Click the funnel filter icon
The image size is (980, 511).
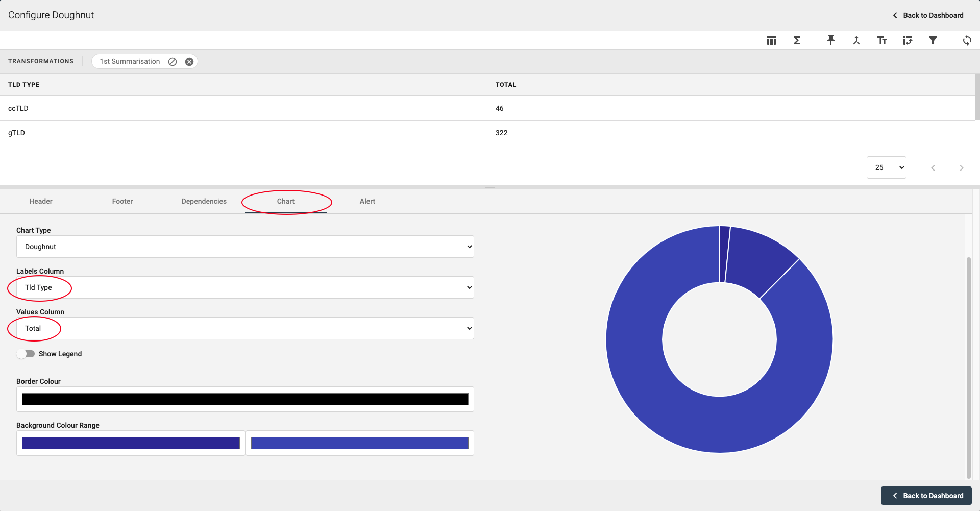933,40
